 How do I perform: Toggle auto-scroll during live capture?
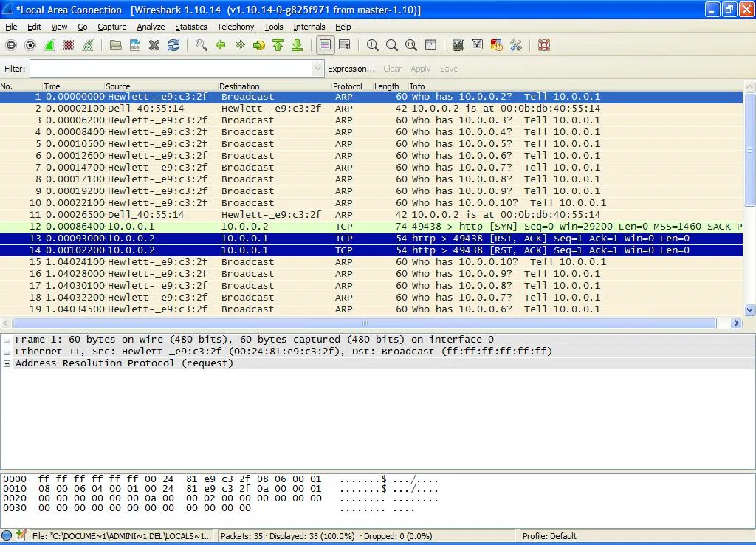(x=345, y=45)
